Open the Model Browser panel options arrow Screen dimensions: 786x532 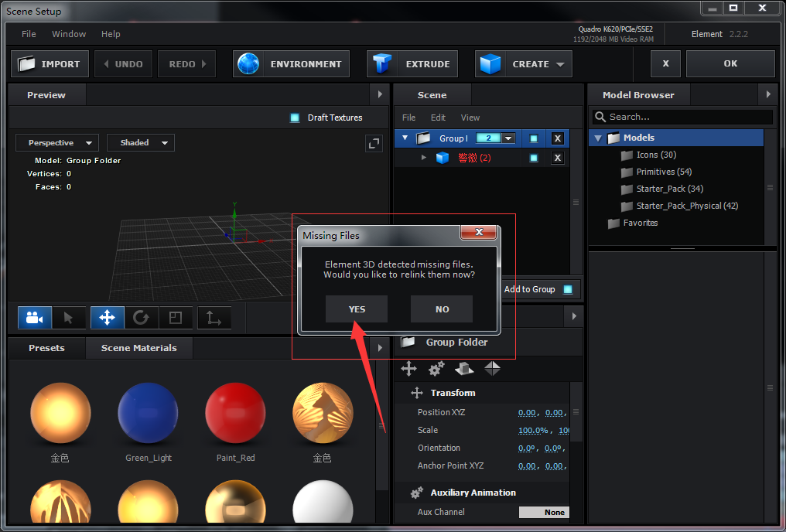pyautogui.click(x=768, y=94)
